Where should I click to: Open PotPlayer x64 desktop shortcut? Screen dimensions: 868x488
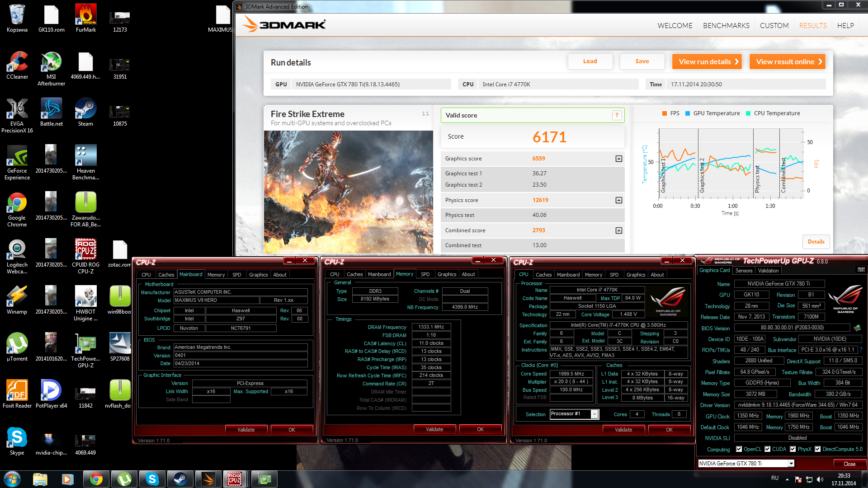(51, 394)
